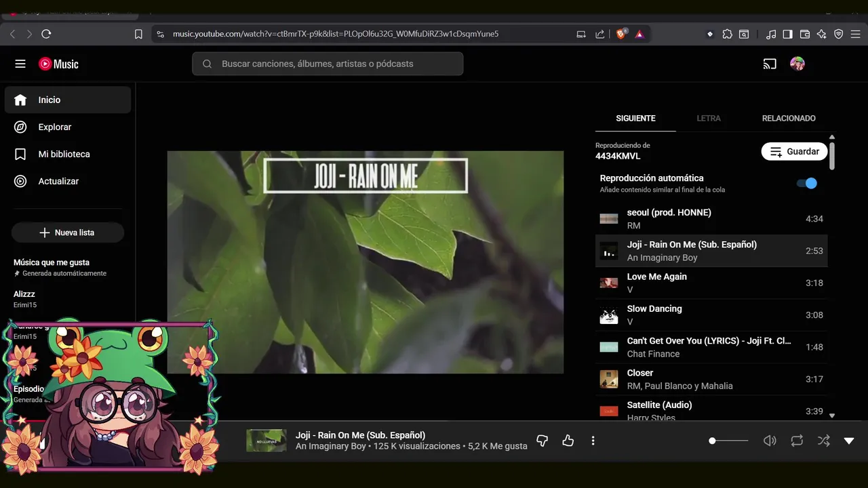Click the Closer track thumbnail
This screenshot has height=488, width=868.
pyautogui.click(x=609, y=379)
